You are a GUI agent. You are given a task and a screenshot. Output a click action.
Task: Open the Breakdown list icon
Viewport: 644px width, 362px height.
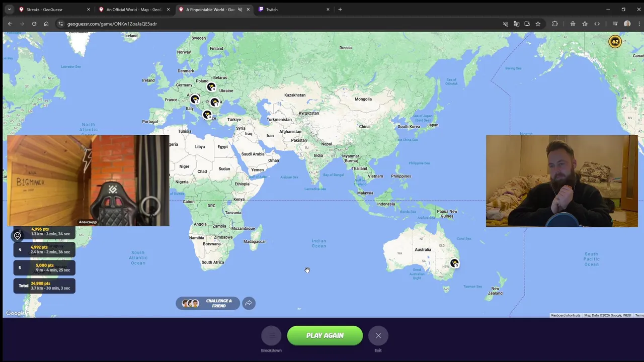(x=271, y=335)
